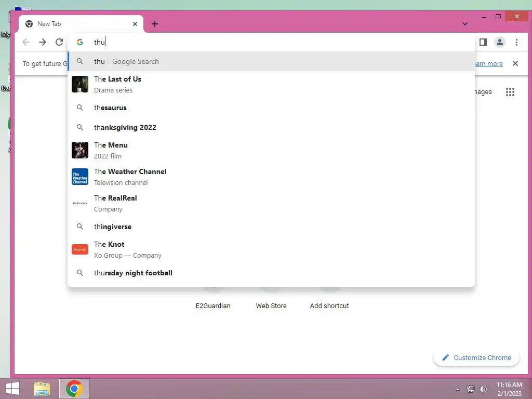Choose 'The Last of Us' suggestion

[271, 84]
